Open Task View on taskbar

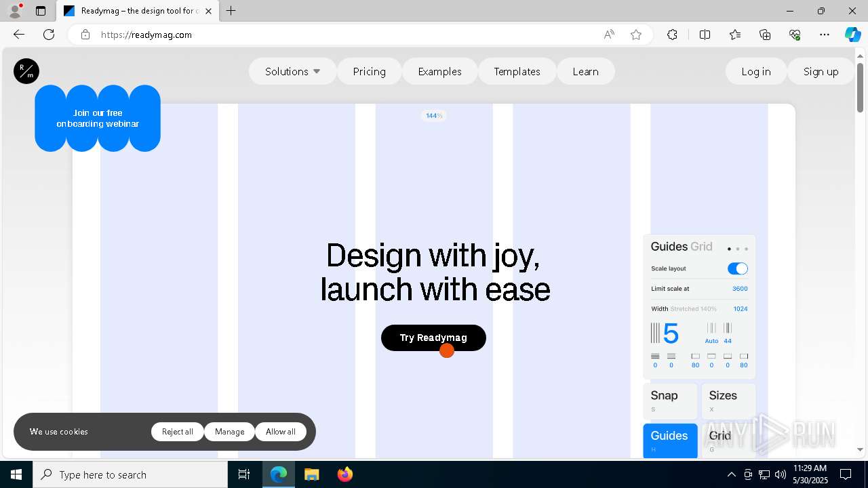click(244, 474)
